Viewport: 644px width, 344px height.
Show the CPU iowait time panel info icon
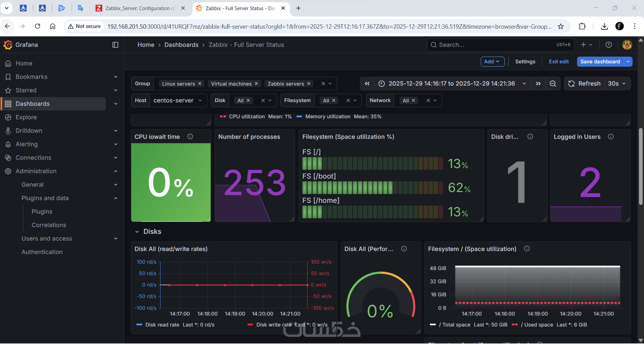(190, 136)
